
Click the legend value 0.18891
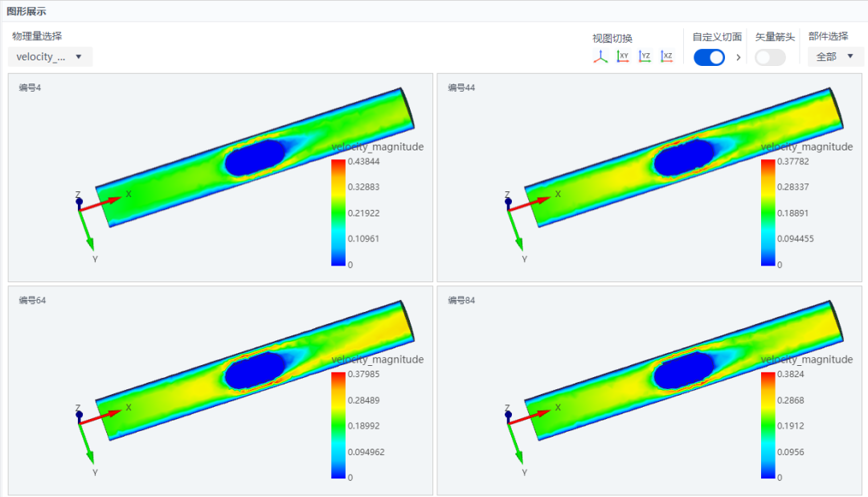(792, 213)
